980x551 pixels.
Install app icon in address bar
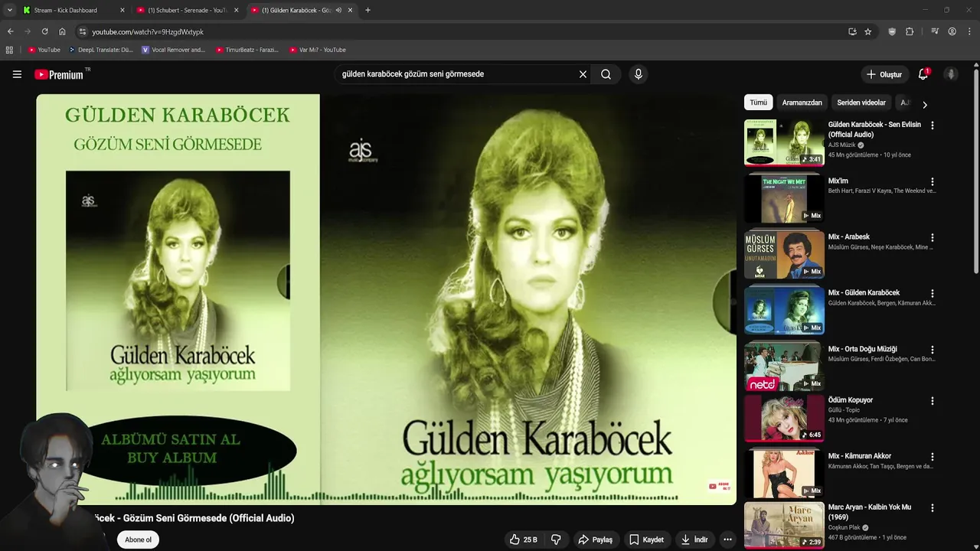click(852, 31)
